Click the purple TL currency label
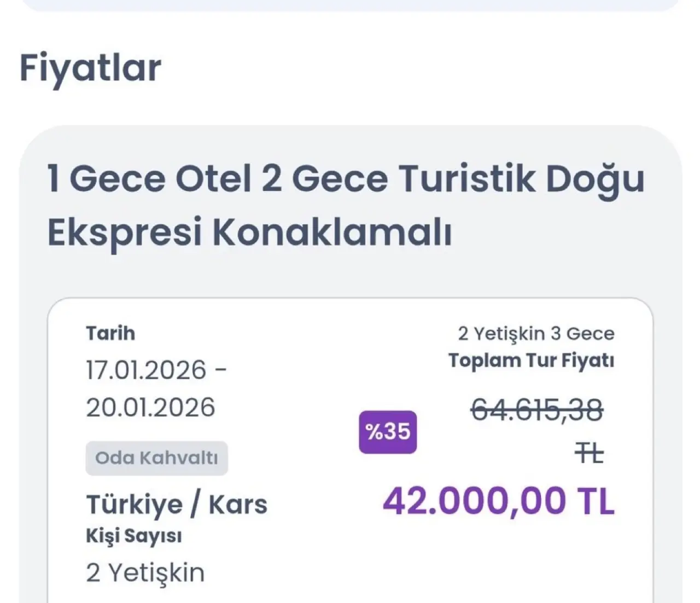Image resolution: width=700 pixels, height=603 pixels. [596, 501]
